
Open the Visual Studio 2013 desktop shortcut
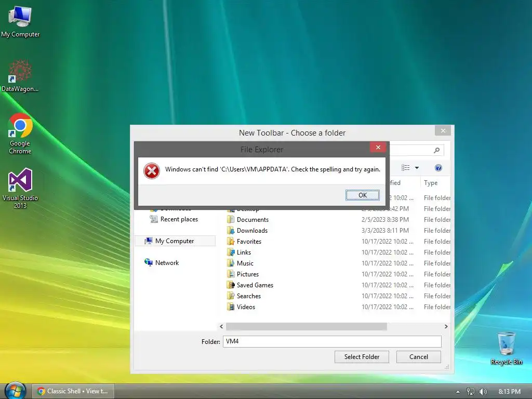tap(20, 188)
